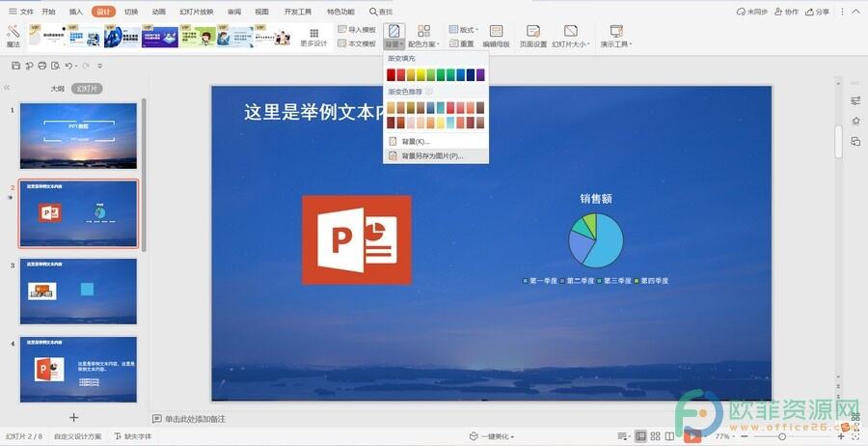868x446 pixels.
Task: Click the print icon in quick access toolbar
Action: [42, 66]
